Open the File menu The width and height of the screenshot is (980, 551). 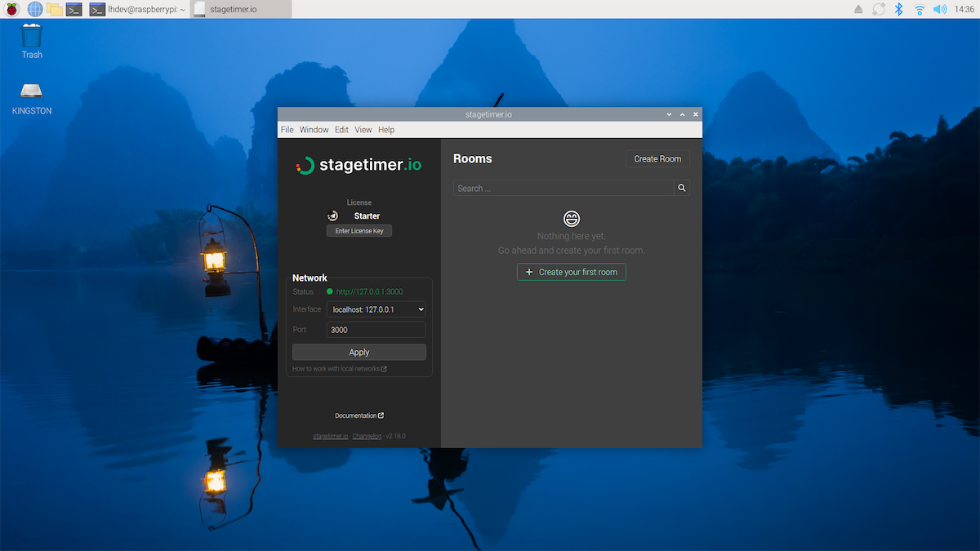[x=287, y=129]
